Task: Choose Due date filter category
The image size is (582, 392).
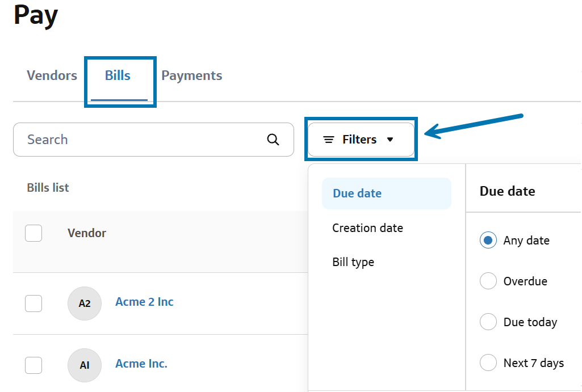Action: (357, 193)
